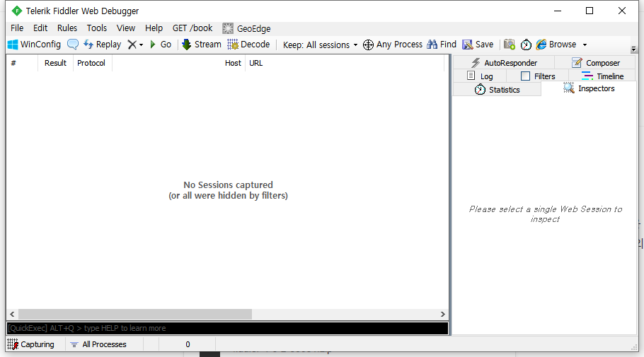The width and height of the screenshot is (644, 357).
Task: Toggle Capturing in the status bar
Action: 31,344
